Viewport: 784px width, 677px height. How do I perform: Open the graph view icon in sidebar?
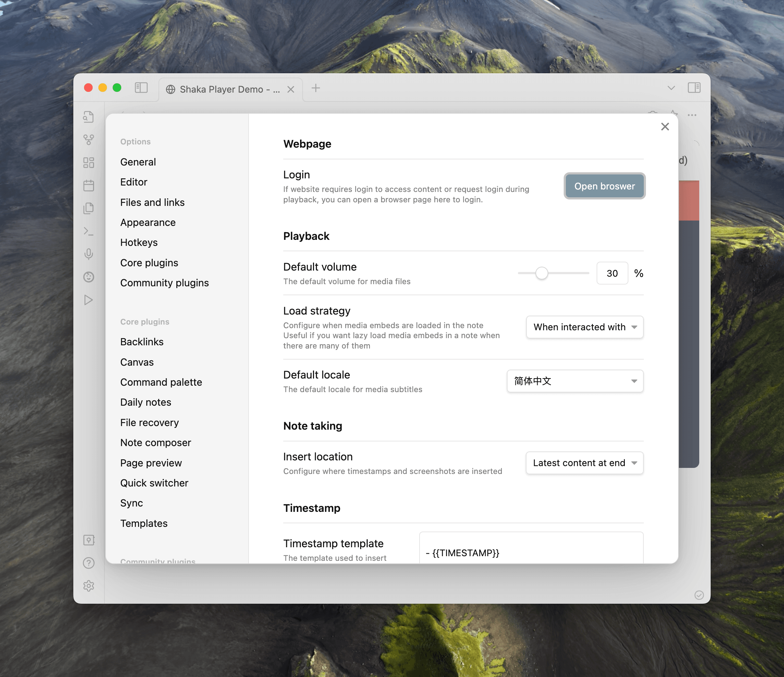coord(89,140)
